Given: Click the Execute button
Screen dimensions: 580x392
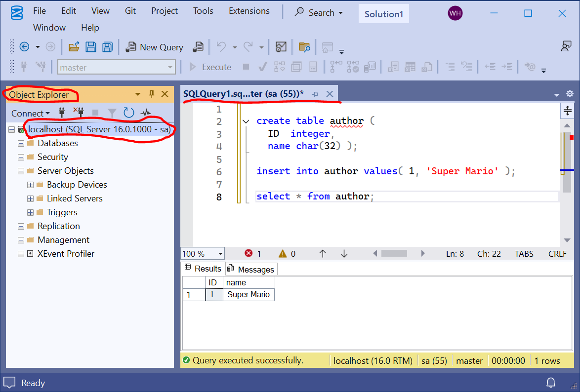Looking at the screenshot, I should point(210,67).
